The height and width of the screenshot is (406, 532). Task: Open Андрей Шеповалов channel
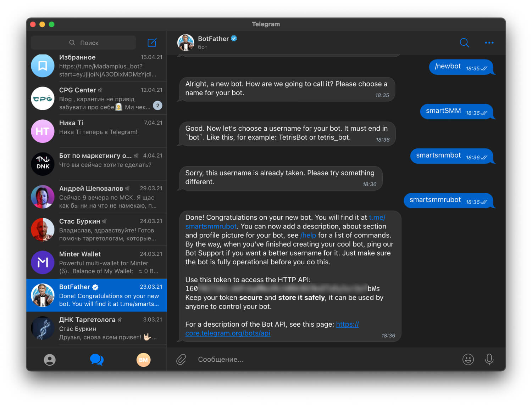[x=96, y=197]
